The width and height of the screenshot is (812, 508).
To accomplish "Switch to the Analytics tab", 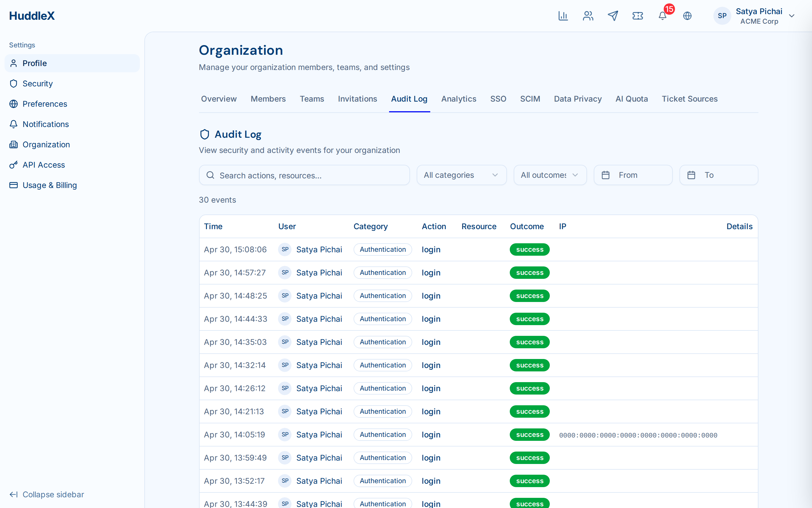I will click(459, 99).
